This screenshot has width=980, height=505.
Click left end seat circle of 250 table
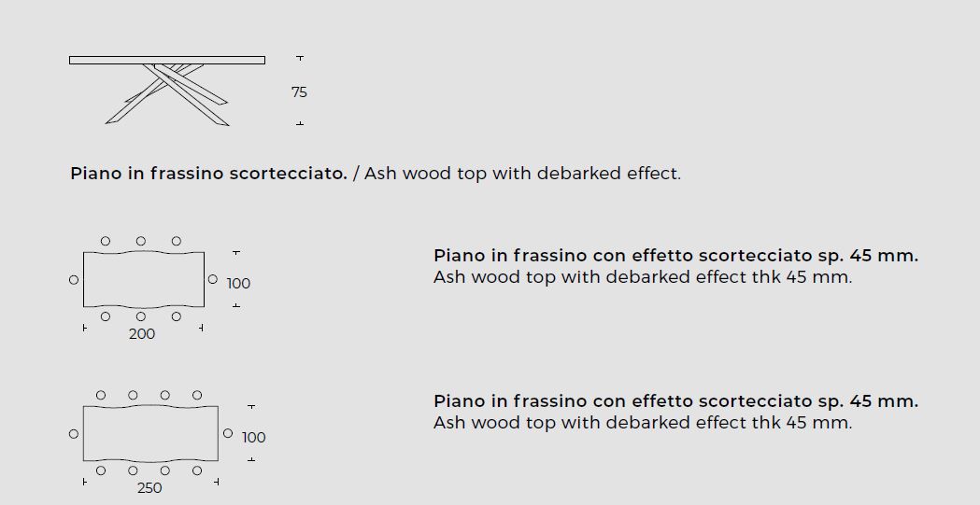(74, 433)
